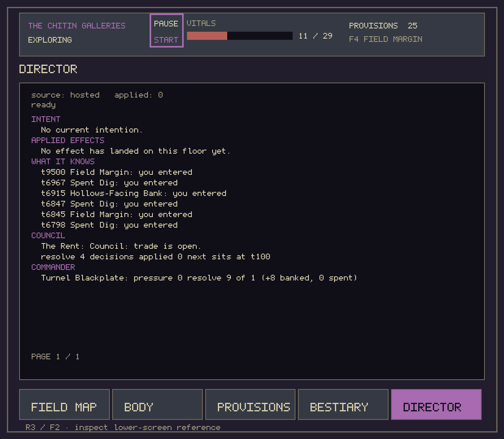
Task: Switch to the Body tab
Action: point(157,404)
